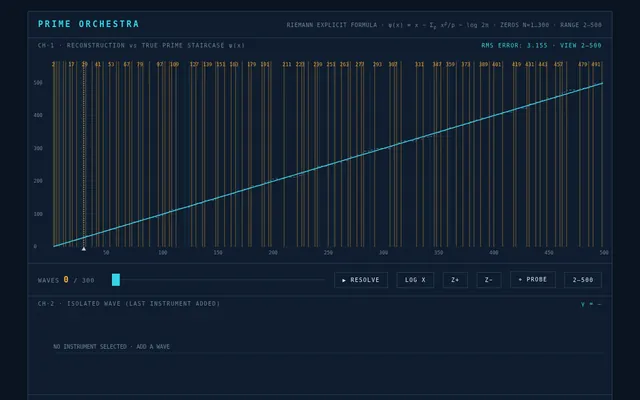
Task: Click y-axis tick label 400
Action: click(x=38, y=116)
